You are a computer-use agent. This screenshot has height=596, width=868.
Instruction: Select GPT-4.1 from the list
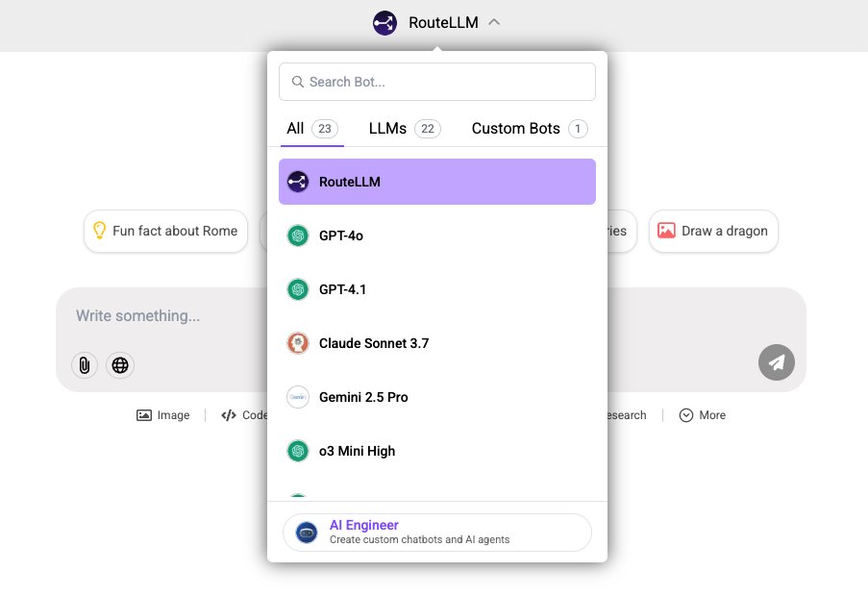pyautogui.click(x=437, y=289)
